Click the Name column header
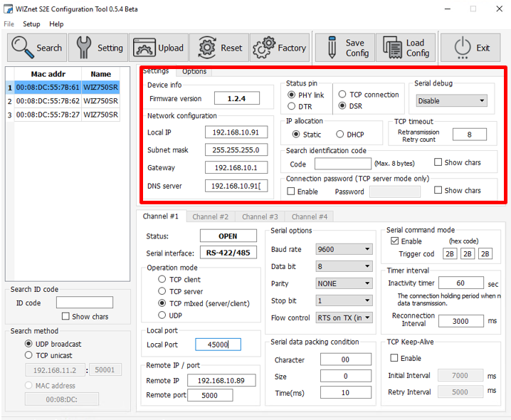 pos(100,74)
